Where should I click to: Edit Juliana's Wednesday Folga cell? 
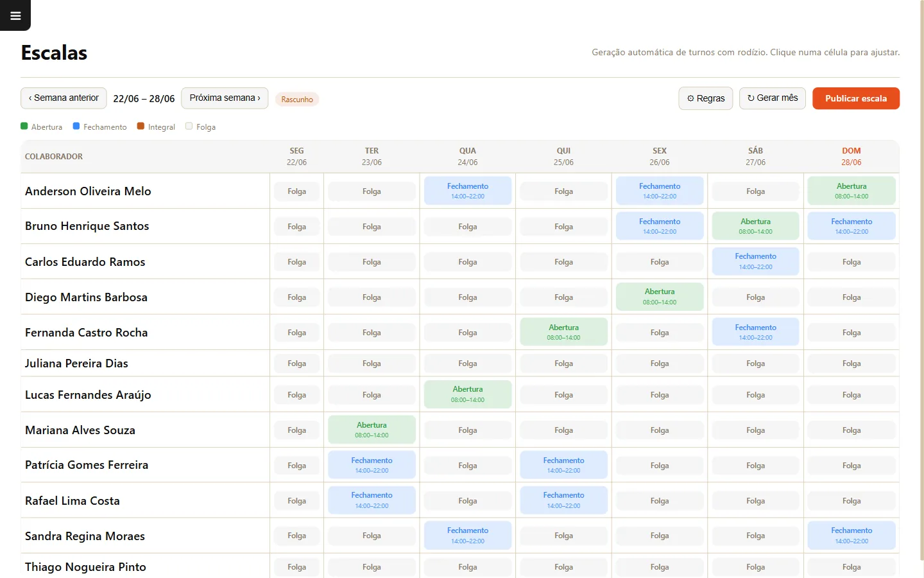(x=468, y=363)
